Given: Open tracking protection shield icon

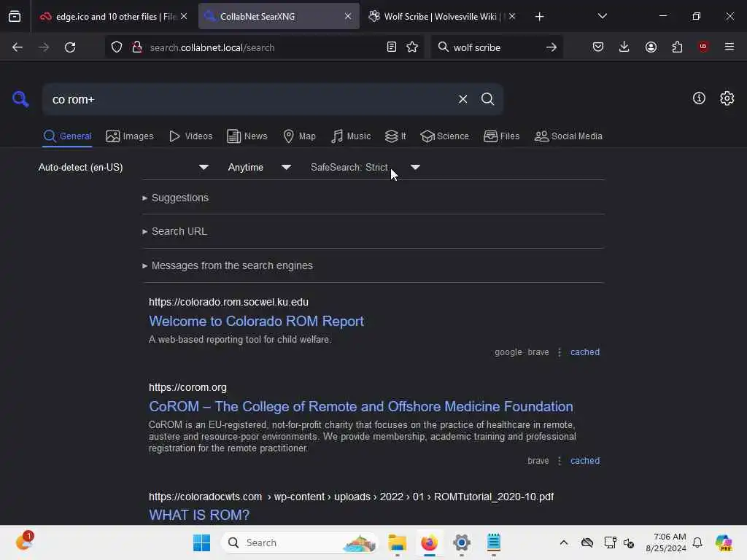Looking at the screenshot, I should click(117, 47).
